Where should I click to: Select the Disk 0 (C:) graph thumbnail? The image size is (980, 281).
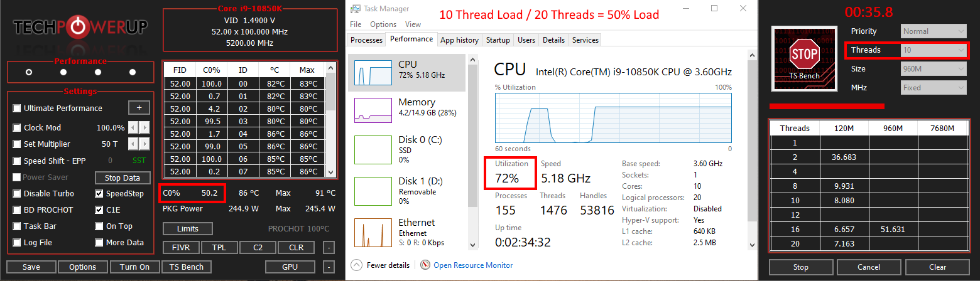[373, 149]
